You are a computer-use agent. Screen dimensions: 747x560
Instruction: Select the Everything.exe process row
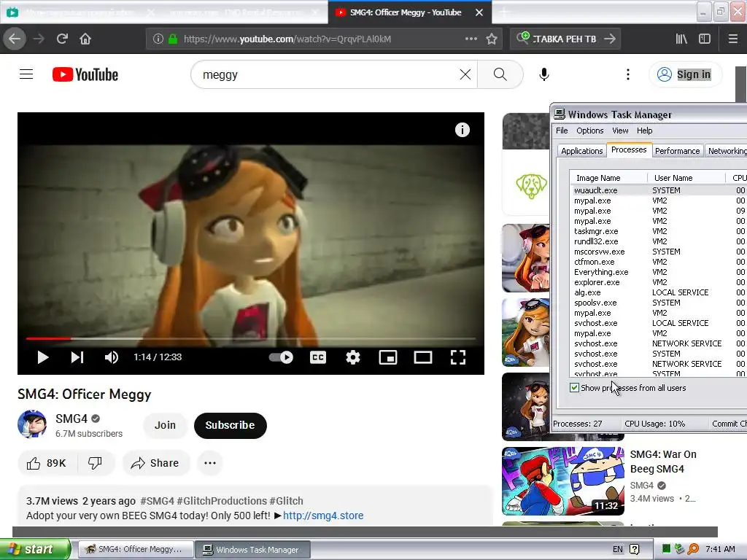pos(659,272)
